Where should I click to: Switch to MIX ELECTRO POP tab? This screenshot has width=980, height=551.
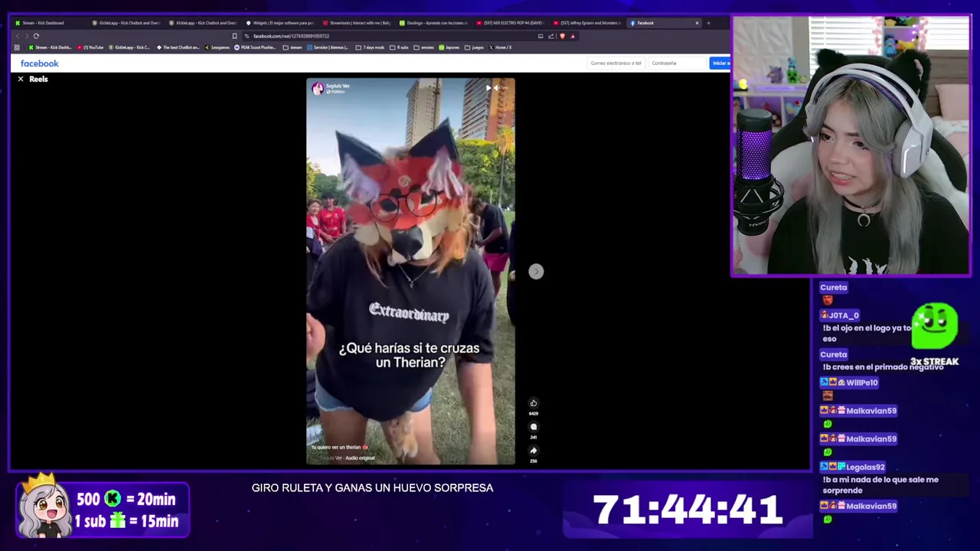pos(510,23)
